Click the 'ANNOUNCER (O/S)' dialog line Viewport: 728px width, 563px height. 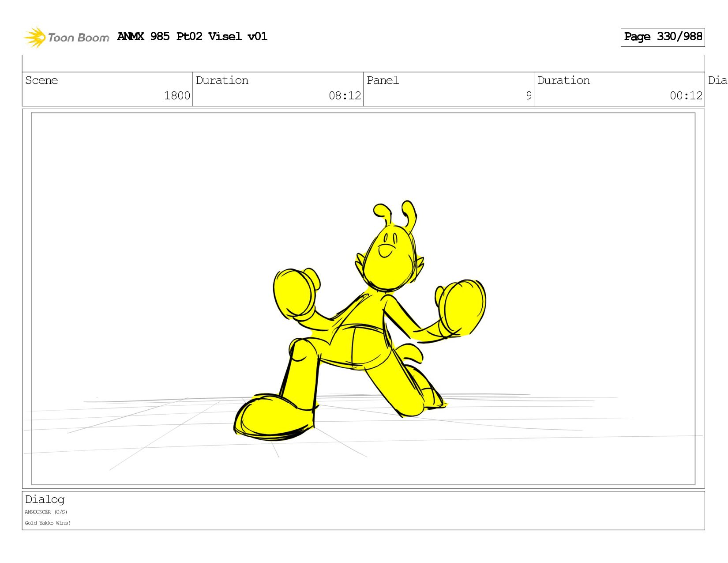tap(46, 512)
